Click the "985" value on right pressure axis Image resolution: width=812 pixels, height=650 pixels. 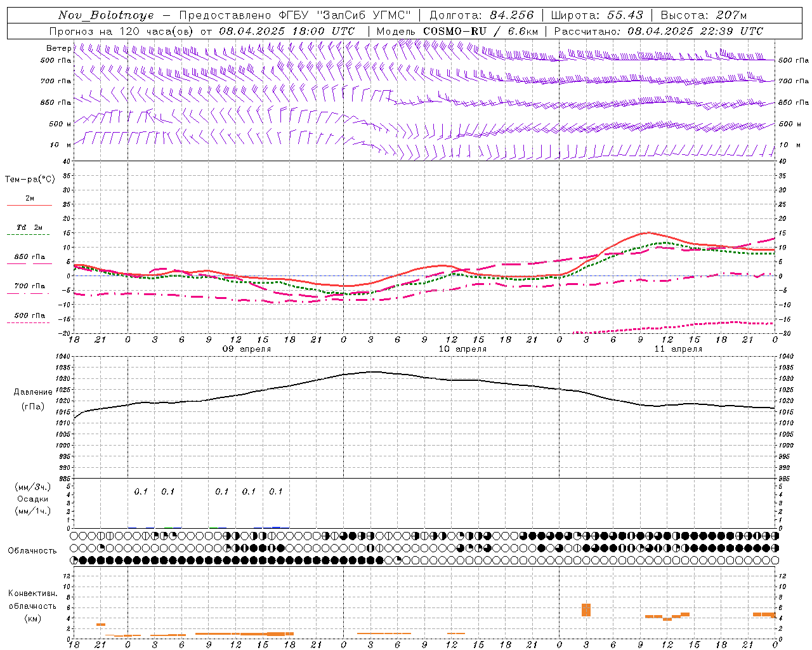(785, 479)
